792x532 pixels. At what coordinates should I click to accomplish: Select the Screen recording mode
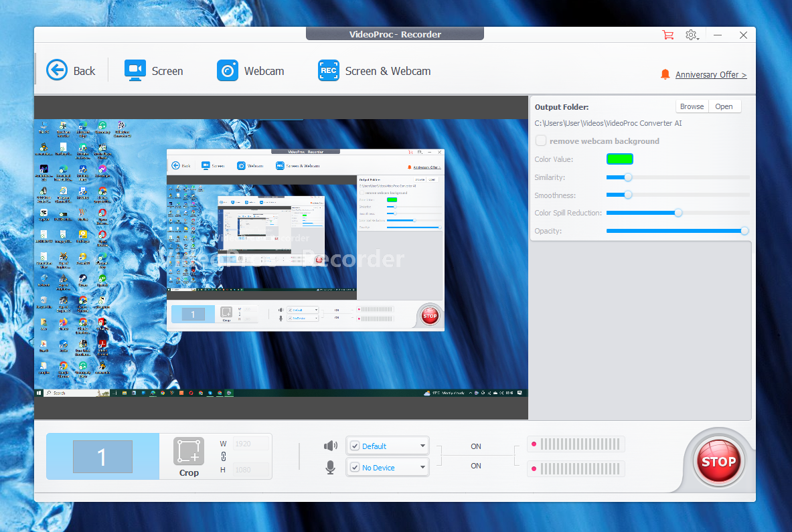tap(153, 71)
